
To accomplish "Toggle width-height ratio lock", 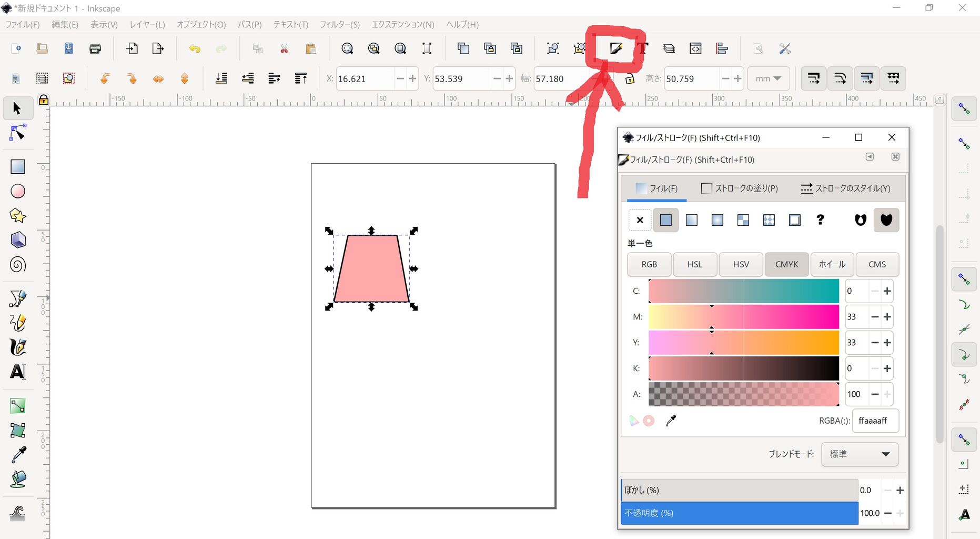I will point(630,79).
